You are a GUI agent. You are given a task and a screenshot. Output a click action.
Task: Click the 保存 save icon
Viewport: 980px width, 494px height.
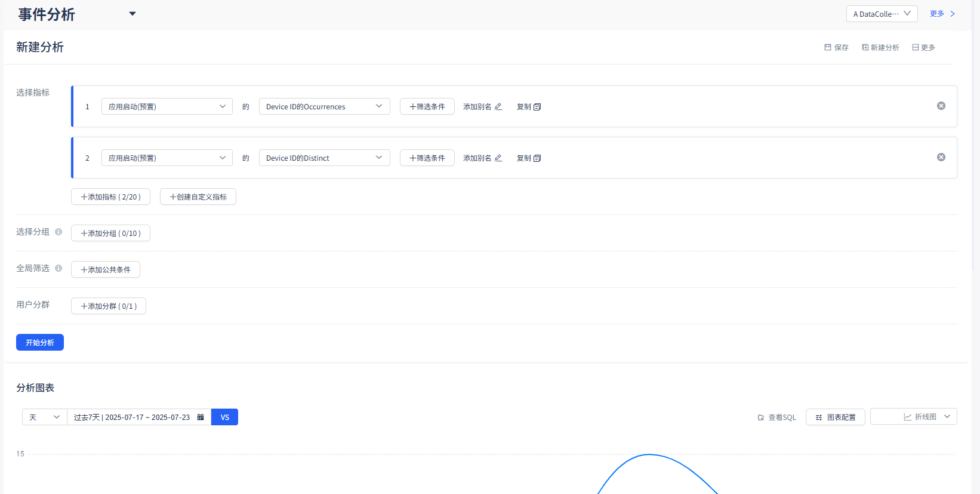(x=828, y=47)
